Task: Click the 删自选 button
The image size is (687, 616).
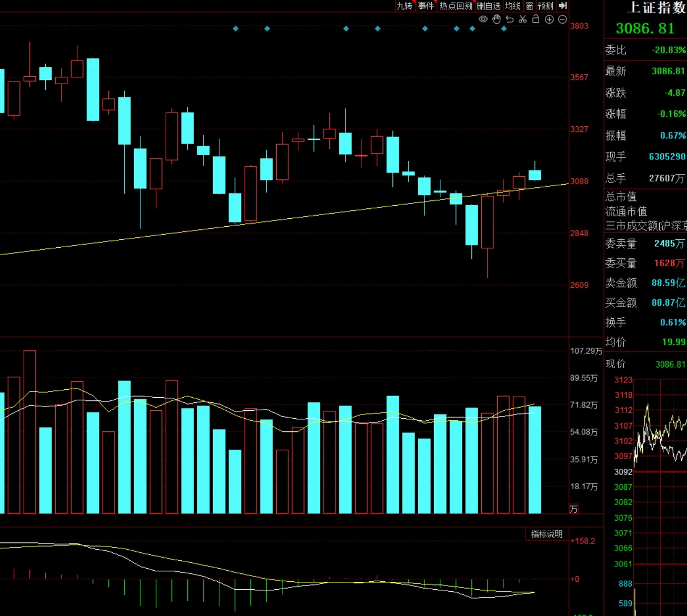Action: 489,6
